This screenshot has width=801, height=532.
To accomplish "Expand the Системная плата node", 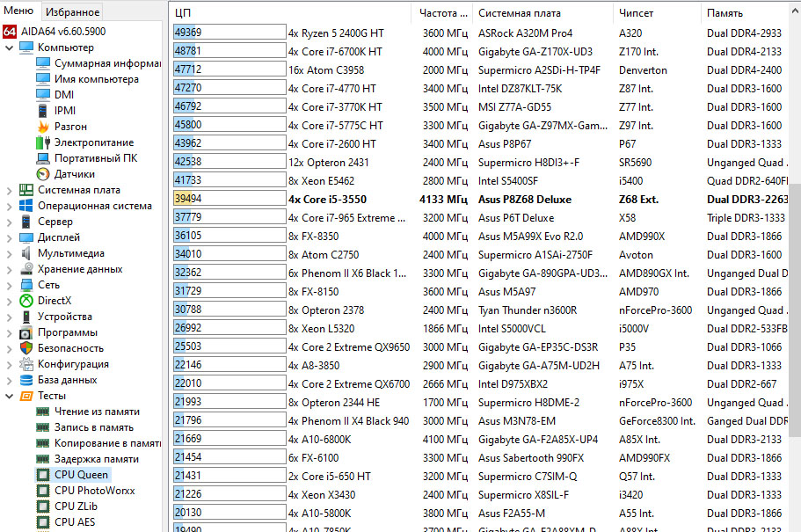I will point(9,191).
